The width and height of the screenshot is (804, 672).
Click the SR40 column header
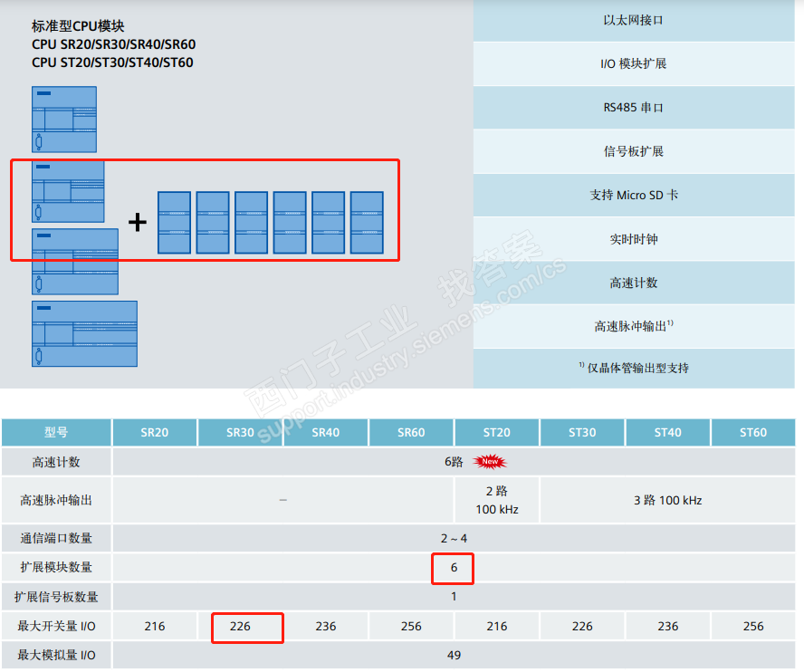coord(326,432)
